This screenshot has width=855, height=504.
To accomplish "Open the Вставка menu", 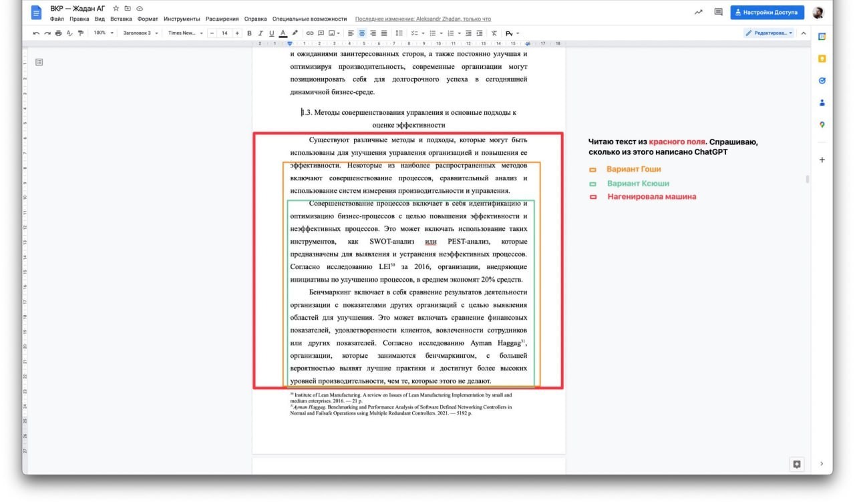I will click(122, 19).
